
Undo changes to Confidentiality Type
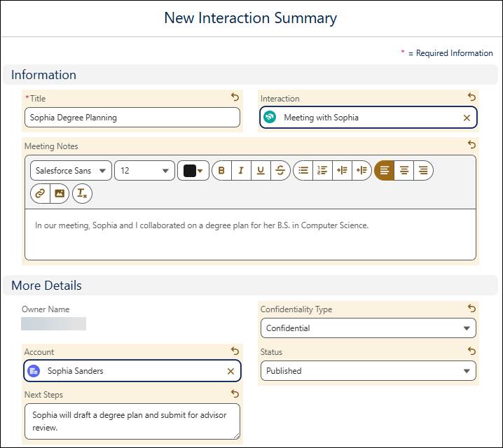click(471, 308)
